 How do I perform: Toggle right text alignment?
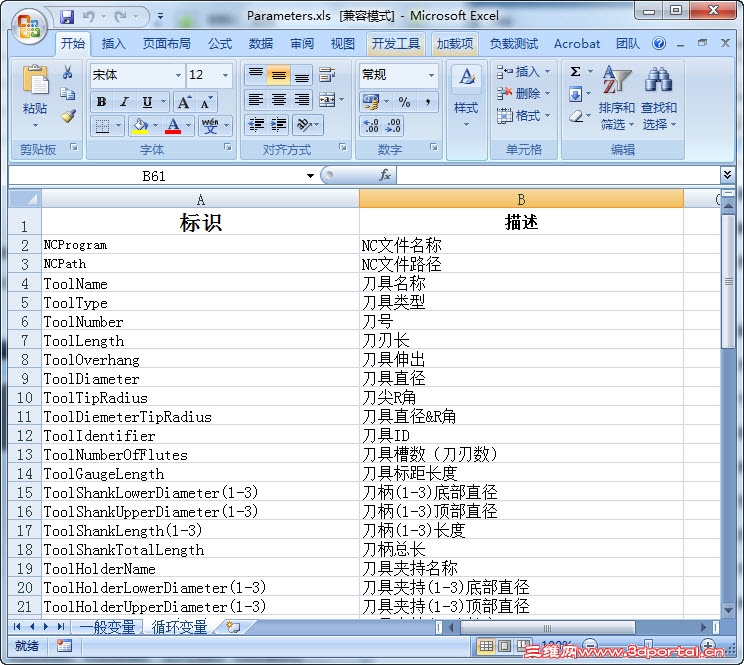[x=301, y=100]
